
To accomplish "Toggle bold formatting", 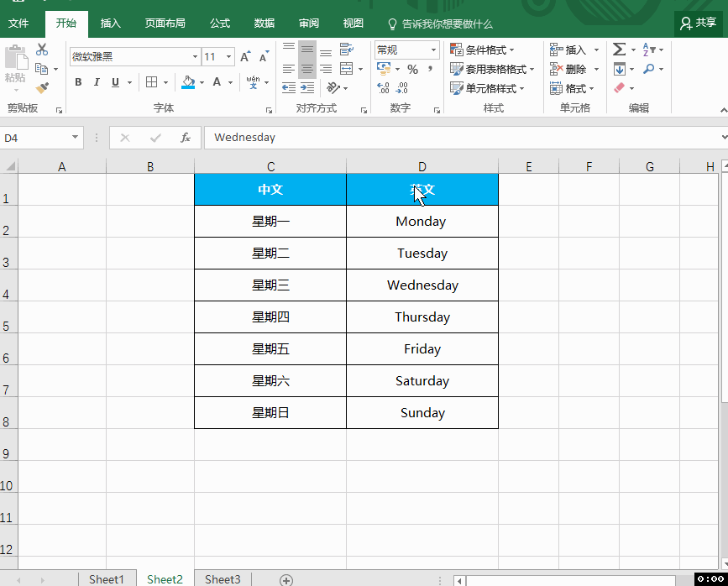I will [79, 82].
